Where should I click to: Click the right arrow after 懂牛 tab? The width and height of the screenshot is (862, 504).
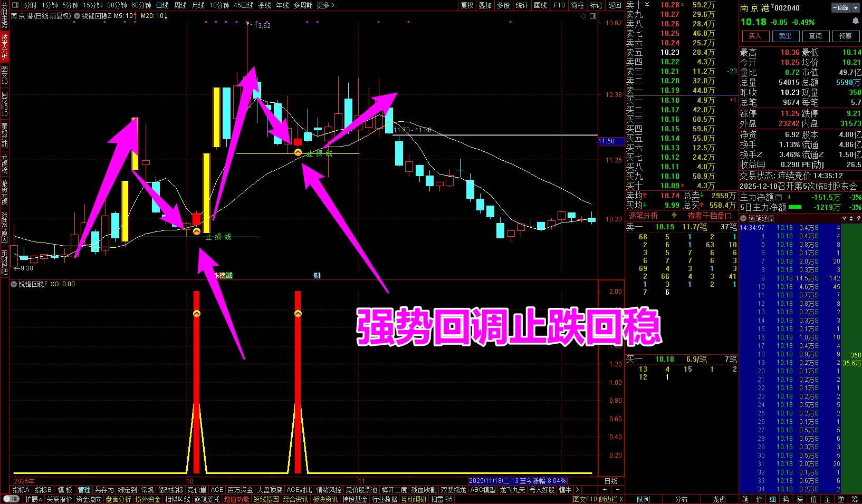tap(577, 490)
